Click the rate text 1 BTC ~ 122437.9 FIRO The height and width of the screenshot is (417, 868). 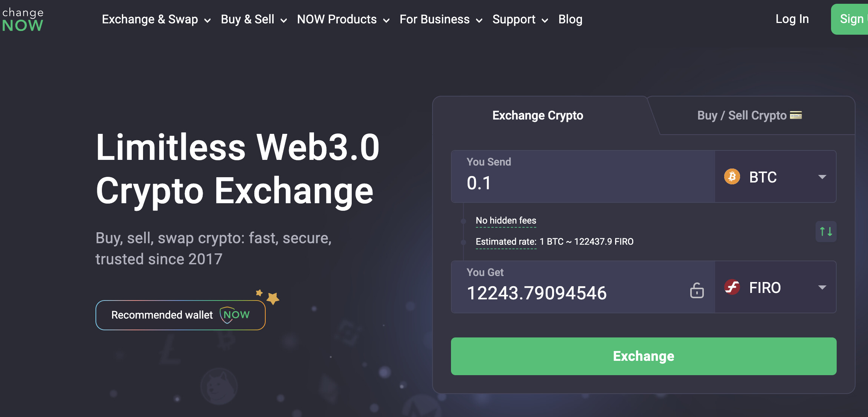point(586,242)
